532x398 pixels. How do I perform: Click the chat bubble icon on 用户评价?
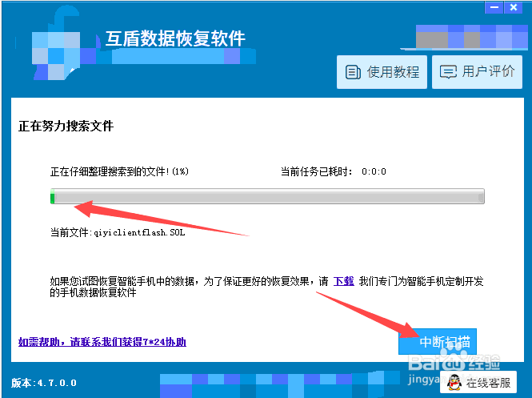pos(448,71)
